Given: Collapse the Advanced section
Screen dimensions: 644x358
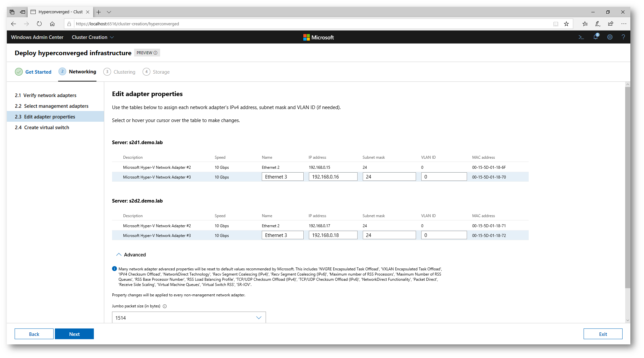Looking at the screenshot, I should (x=131, y=255).
